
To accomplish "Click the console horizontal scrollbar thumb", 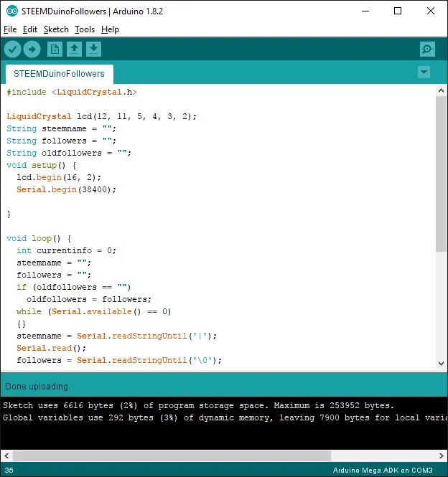I will (x=172, y=455).
